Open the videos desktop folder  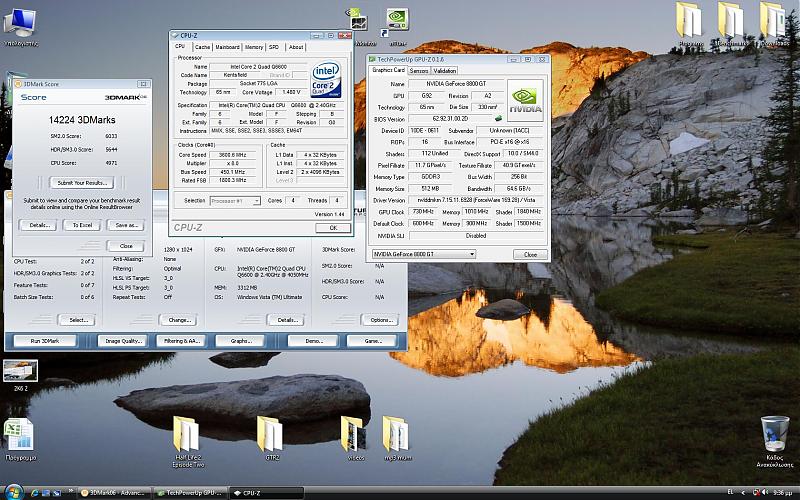coord(356,439)
